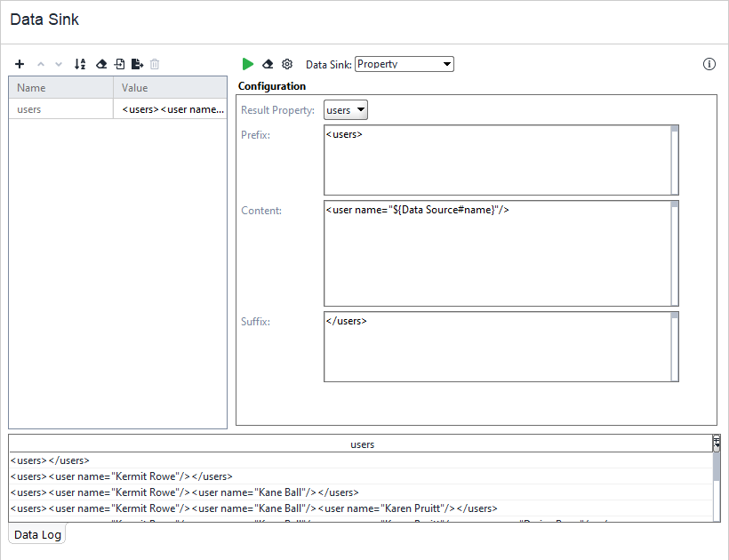This screenshot has width=729, height=560.
Task: Click the import properties file icon
Action: (119, 64)
